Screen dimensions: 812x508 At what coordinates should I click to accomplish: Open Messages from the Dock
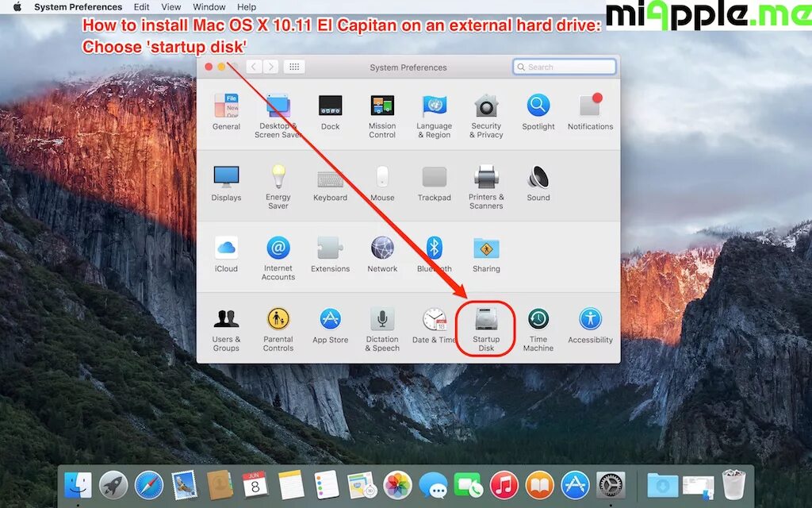tap(433, 486)
